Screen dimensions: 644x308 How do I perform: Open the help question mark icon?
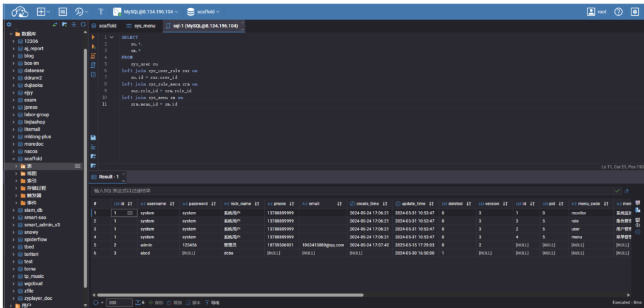619,12
